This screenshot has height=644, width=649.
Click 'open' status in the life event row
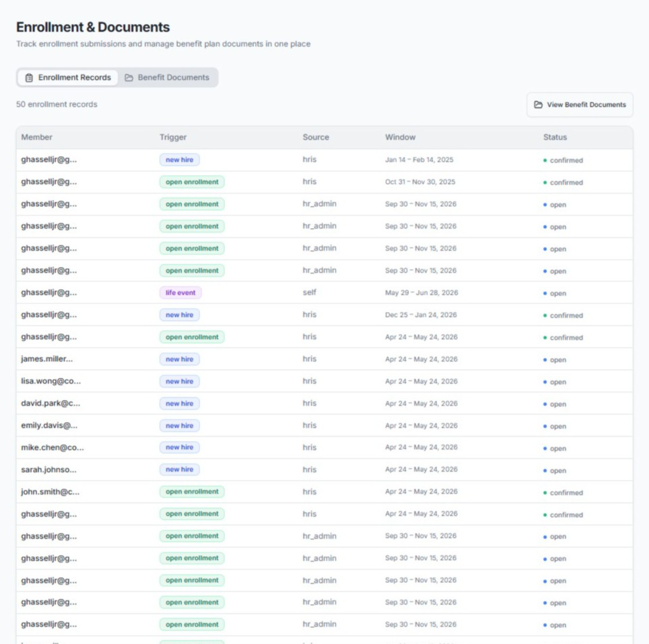click(x=555, y=293)
